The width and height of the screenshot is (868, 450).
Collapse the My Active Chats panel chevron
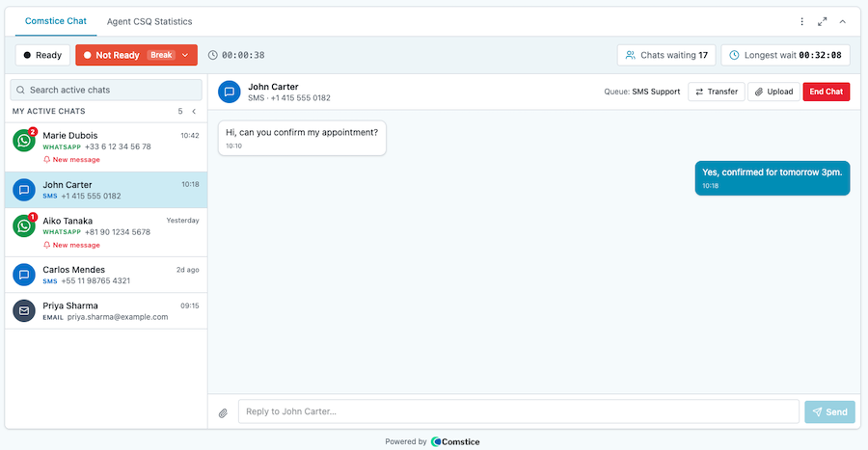[194, 111]
